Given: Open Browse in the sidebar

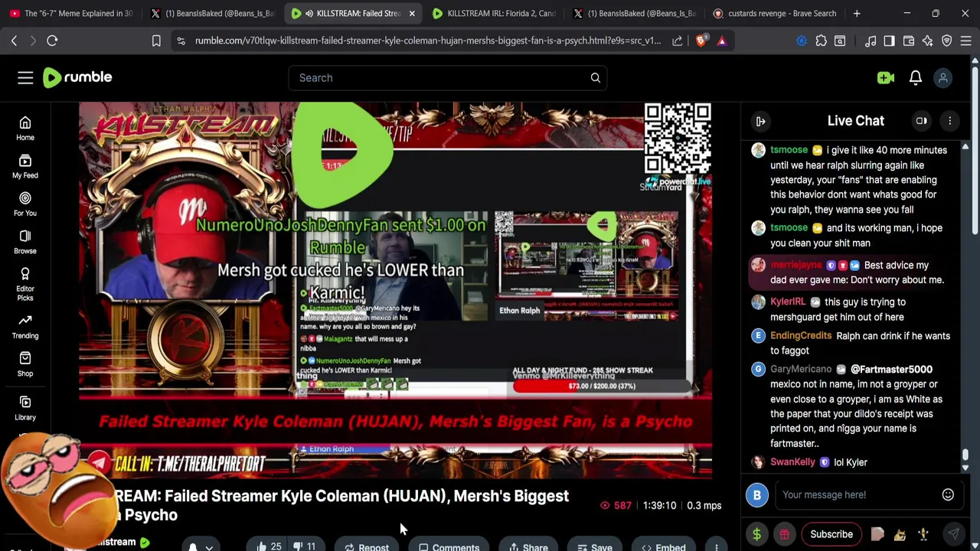Looking at the screenshot, I should pyautogui.click(x=25, y=242).
